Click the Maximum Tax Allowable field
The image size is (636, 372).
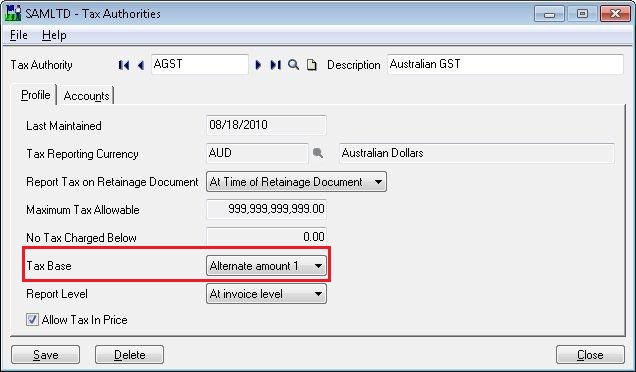tap(266, 209)
